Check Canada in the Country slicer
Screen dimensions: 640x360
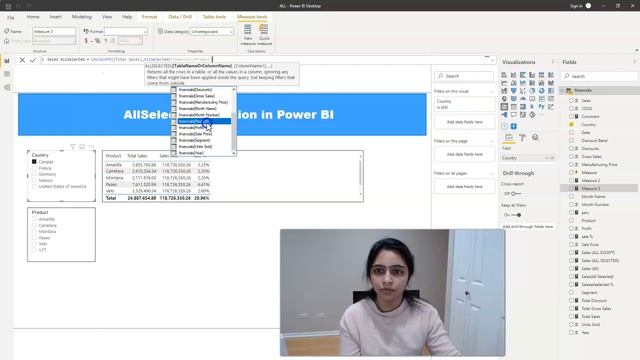click(x=34, y=162)
